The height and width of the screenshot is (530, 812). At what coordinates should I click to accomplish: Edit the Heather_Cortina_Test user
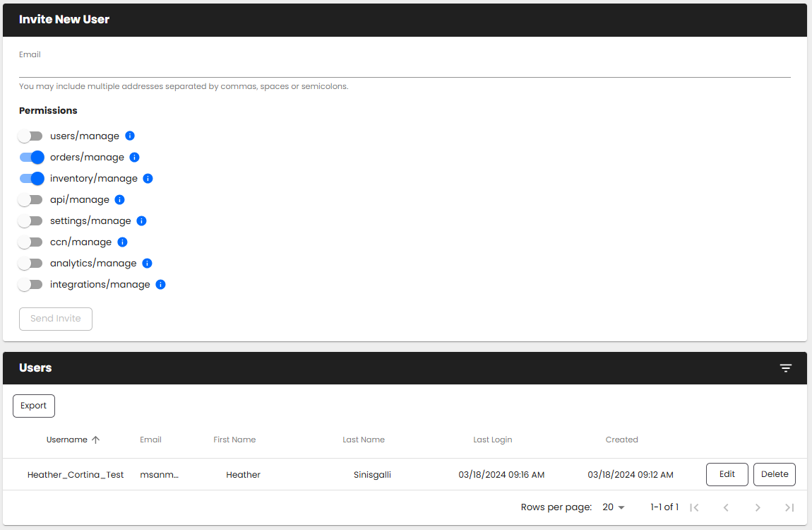tap(727, 474)
